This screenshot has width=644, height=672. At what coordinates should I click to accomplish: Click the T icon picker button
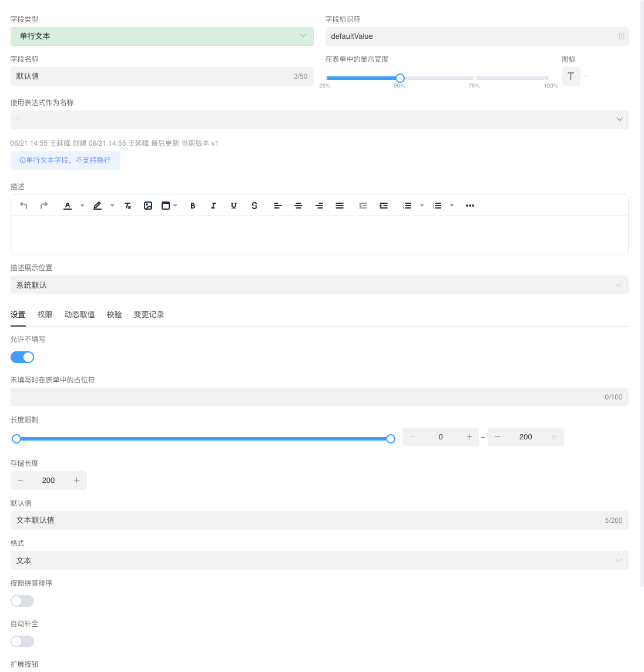tap(571, 76)
